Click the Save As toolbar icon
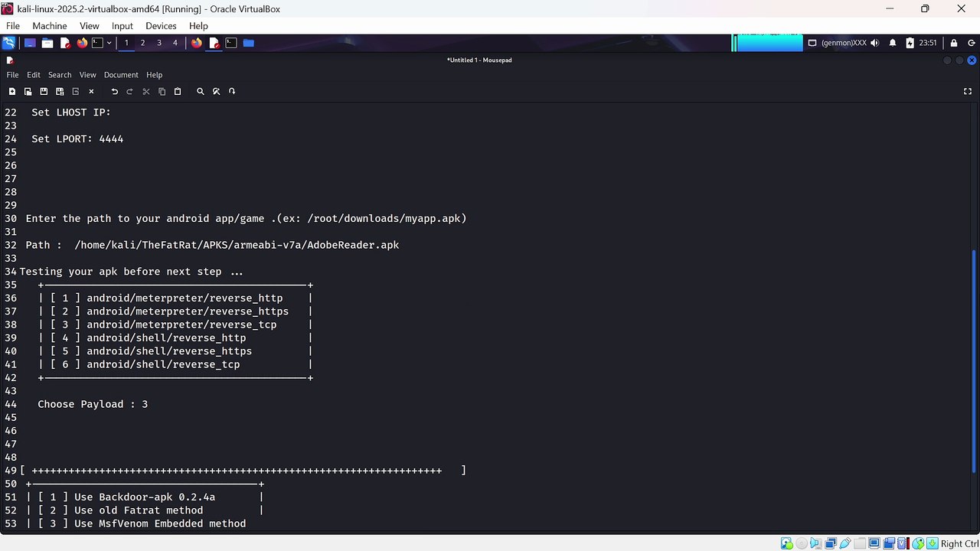Image resolution: width=980 pixels, height=551 pixels. 60,92
